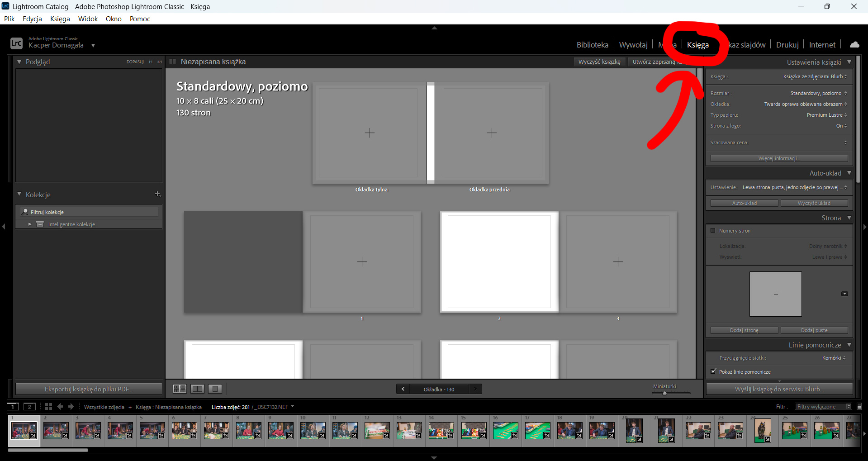The image size is (868, 461).
Task: Switch to spread view icon
Action: [197, 389]
